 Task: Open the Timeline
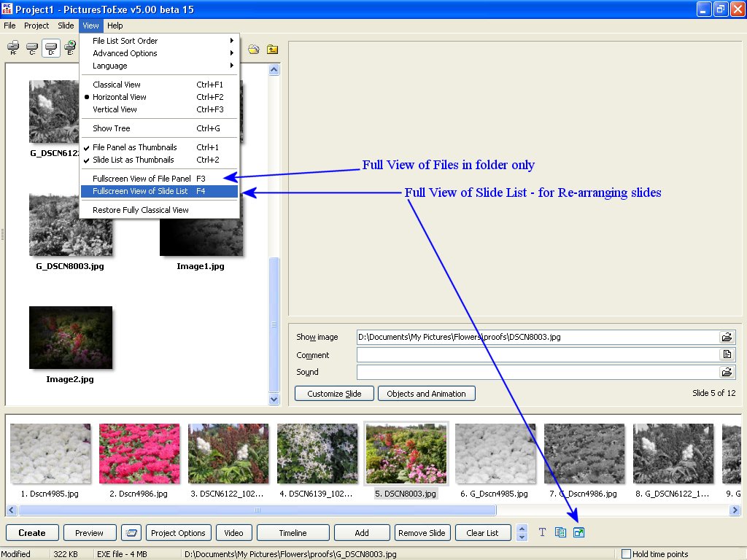[x=293, y=533]
